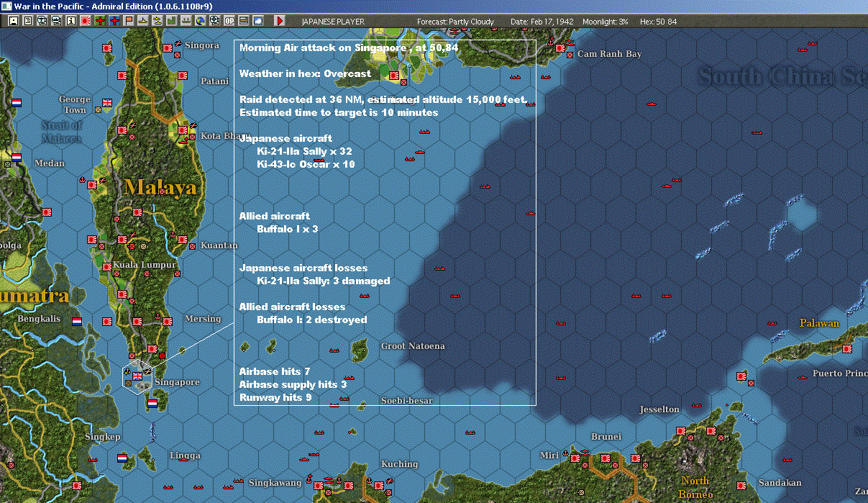Select the British flag base at Singapore
868x503 pixels.
coord(137,377)
